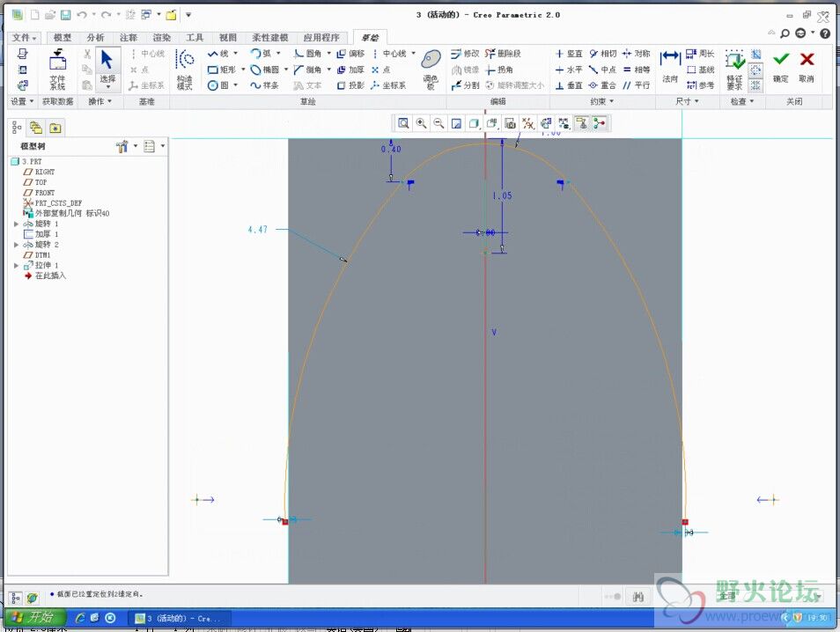Screen dimensions: 840x632
Task: Open 特征要求 (Feature Requirements) check
Action: tap(735, 69)
